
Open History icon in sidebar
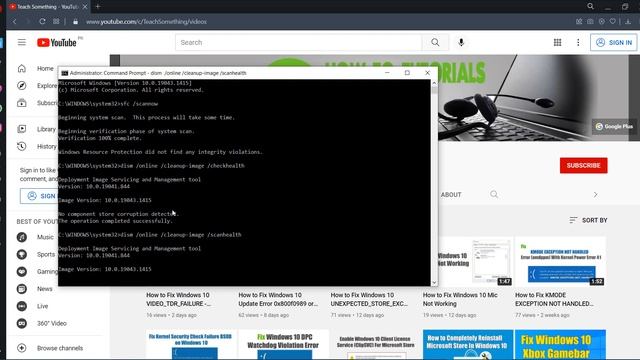[22, 147]
